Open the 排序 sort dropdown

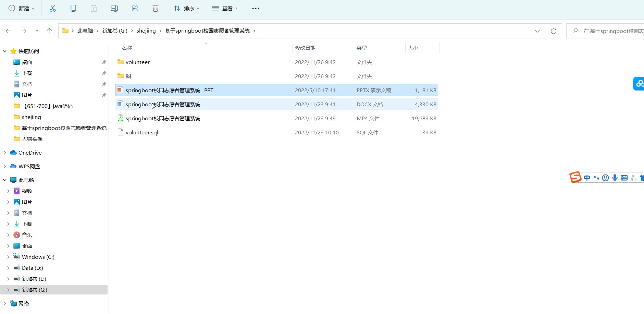[186, 8]
